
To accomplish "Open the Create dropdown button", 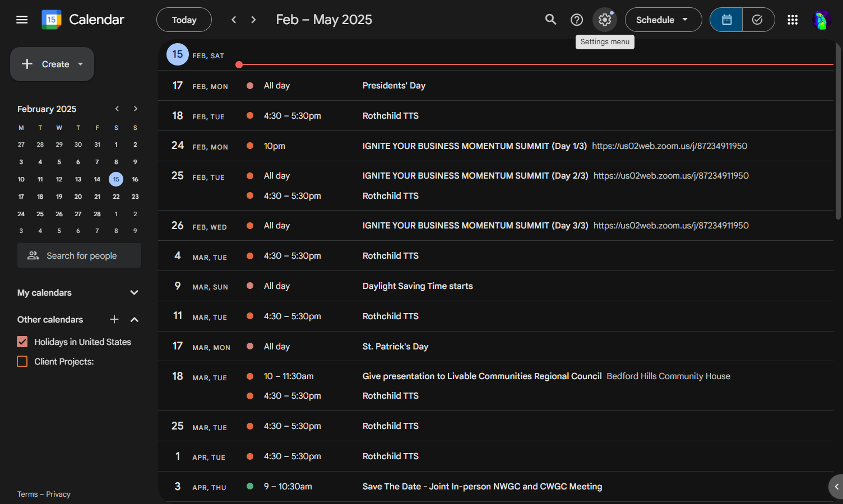I will point(52,64).
